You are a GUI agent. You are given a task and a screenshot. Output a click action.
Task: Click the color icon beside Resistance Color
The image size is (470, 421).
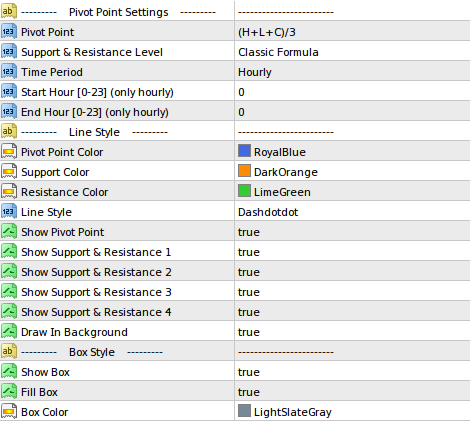pos(9,192)
